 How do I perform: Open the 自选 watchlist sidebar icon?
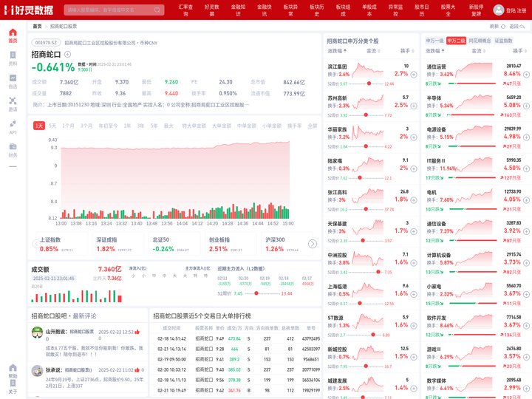click(x=13, y=78)
